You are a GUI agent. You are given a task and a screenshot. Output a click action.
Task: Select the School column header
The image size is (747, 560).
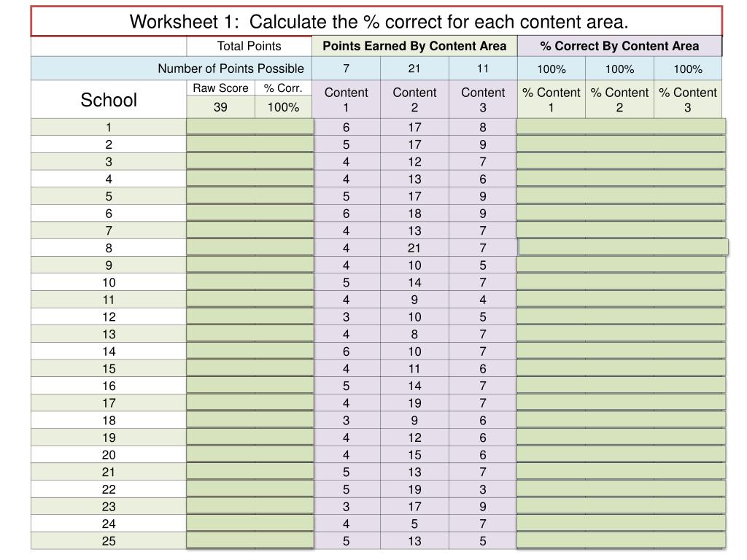(x=109, y=99)
